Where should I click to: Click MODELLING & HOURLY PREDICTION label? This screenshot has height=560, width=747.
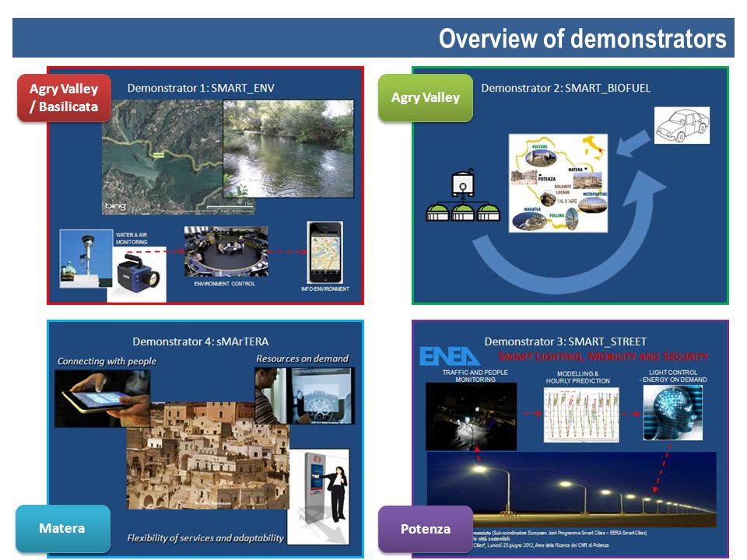click(577, 377)
